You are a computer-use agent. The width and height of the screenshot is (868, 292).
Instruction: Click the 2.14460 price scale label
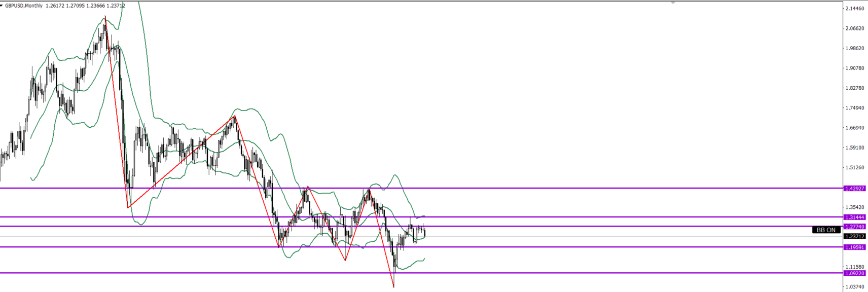(854, 9)
